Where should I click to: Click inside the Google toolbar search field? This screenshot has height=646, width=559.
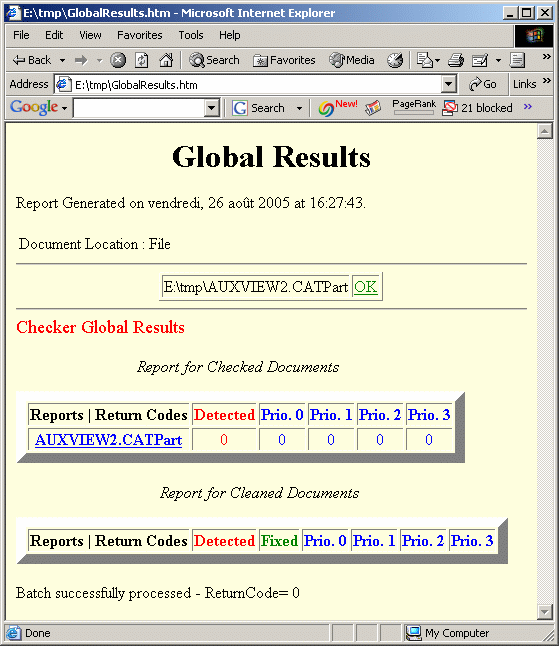point(139,108)
